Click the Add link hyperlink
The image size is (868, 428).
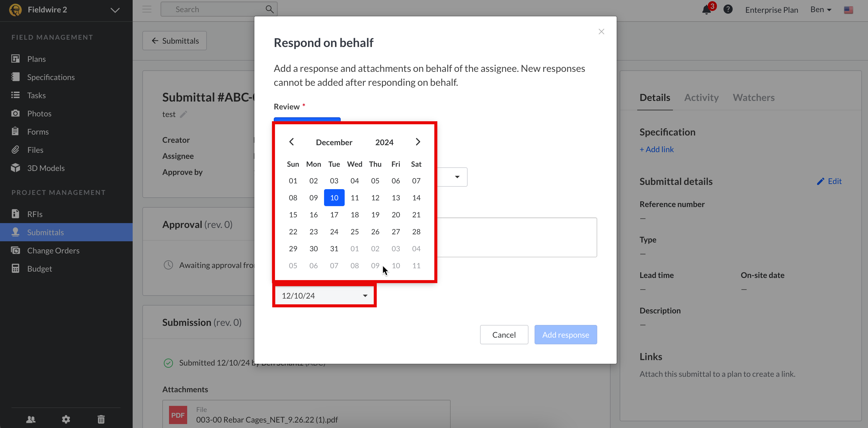coord(656,149)
